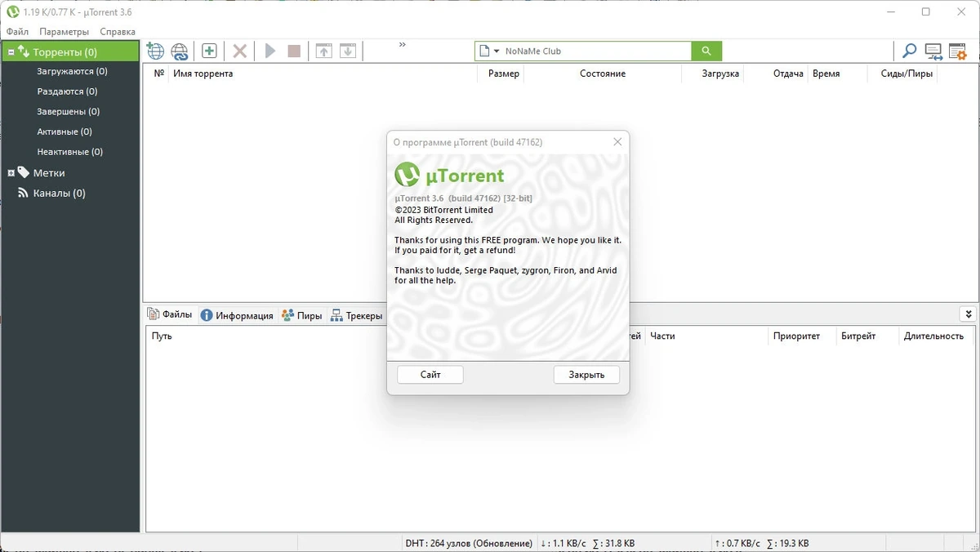The width and height of the screenshot is (980, 552).
Task: Open Preferences gear window icon
Action: point(957,51)
